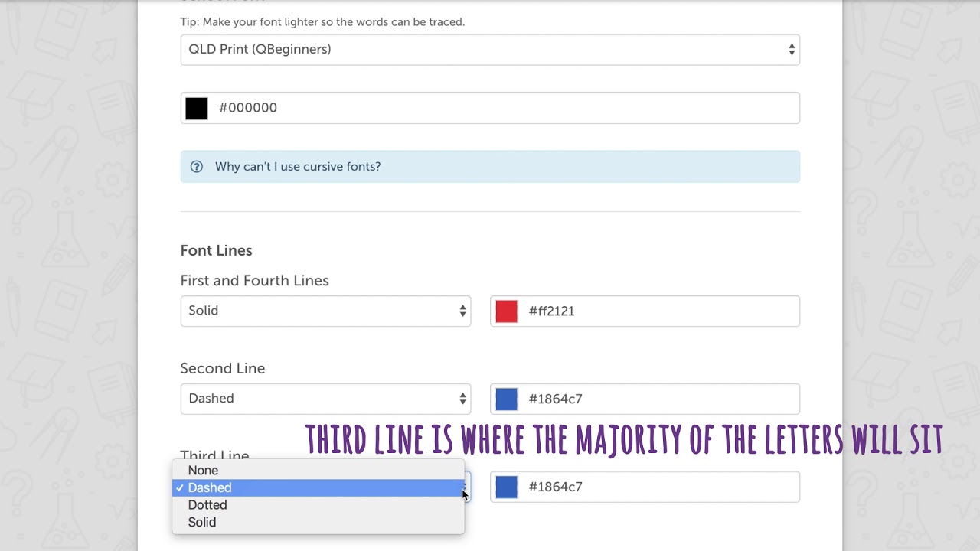Open the 'Why can't I use cursive fonts?' link

point(298,167)
